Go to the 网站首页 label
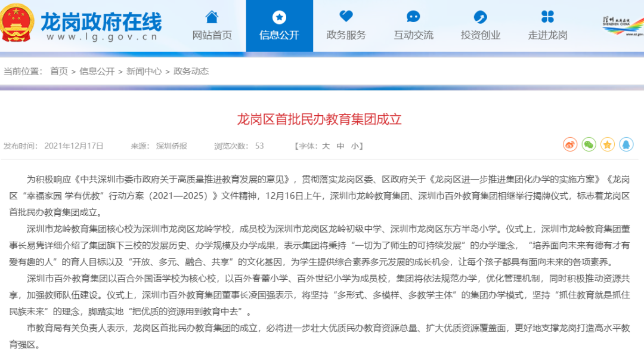 click(212, 35)
